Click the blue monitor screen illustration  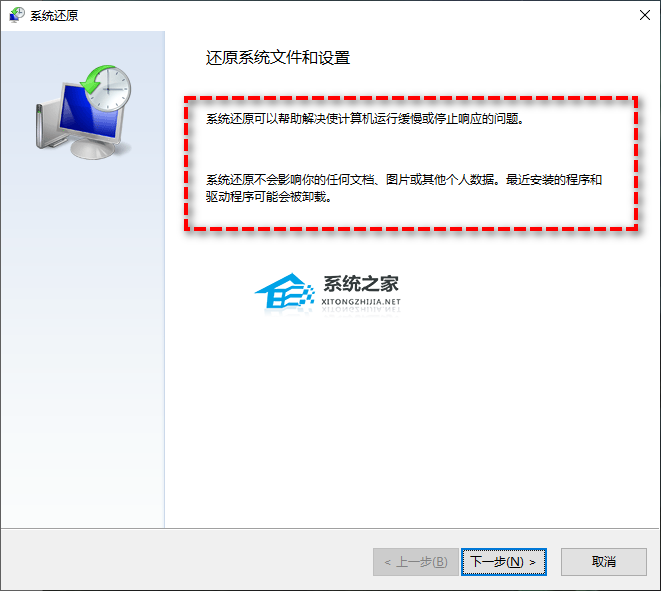[86, 111]
